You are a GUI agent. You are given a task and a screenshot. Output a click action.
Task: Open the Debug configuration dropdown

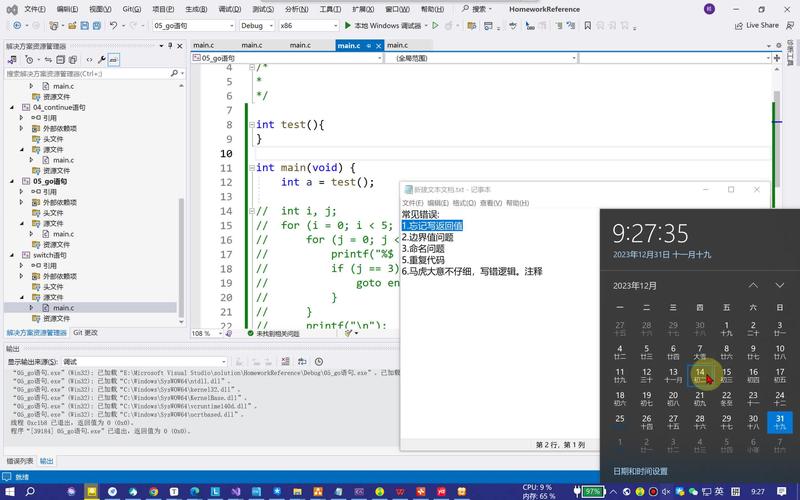255,25
